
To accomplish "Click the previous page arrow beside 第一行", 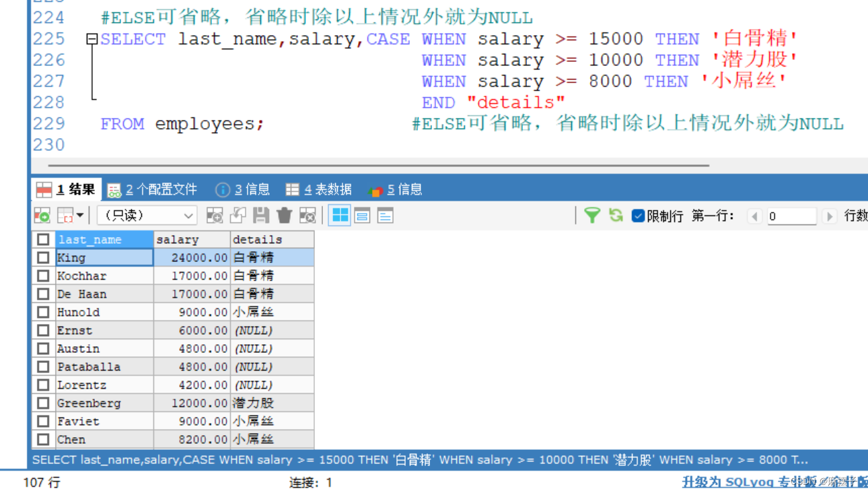I will pos(755,216).
